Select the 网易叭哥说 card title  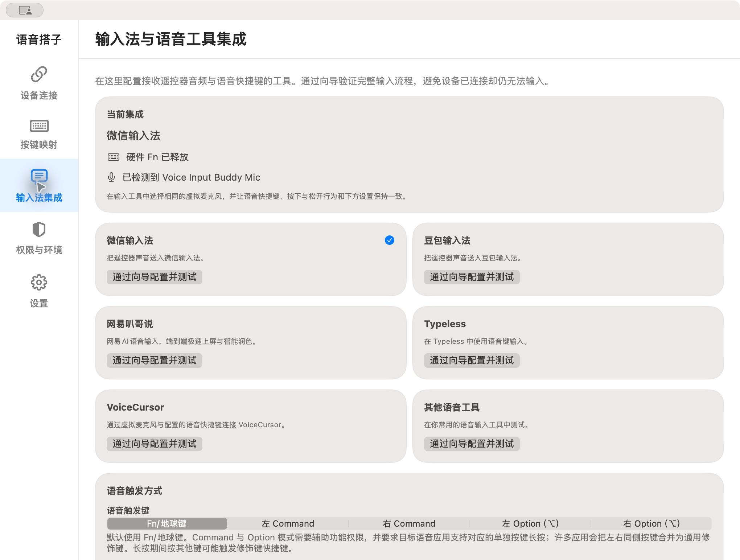click(130, 324)
